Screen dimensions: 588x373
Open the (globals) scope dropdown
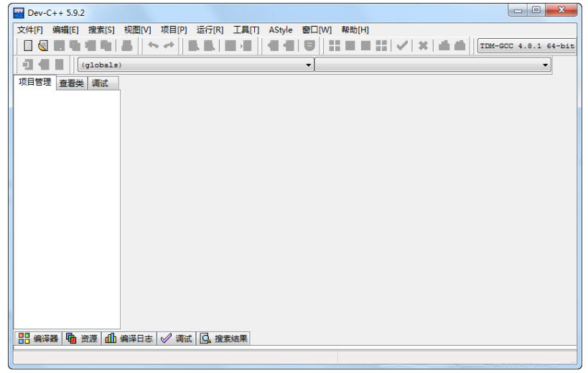tap(196, 65)
